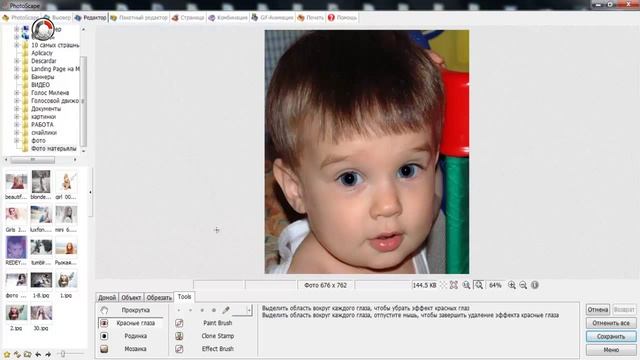640x360 pixels.
Task: Expand the РАБОТА folder node
Action: tap(17, 124)
